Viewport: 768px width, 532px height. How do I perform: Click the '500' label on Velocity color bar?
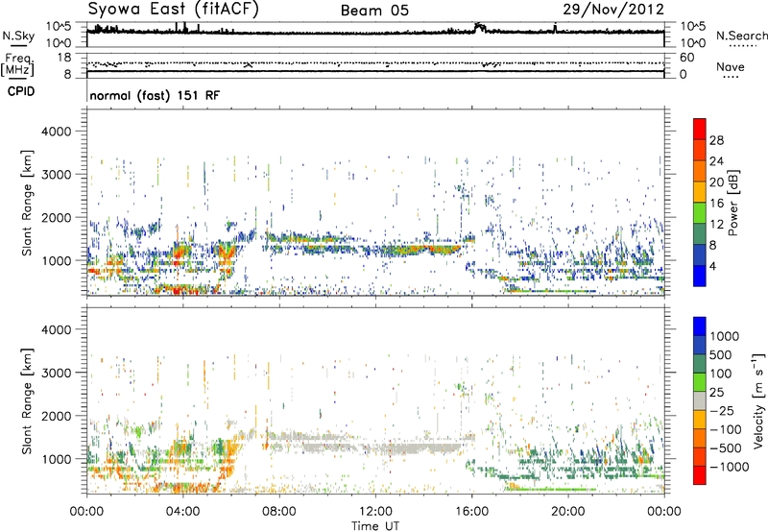coord(721,354)
